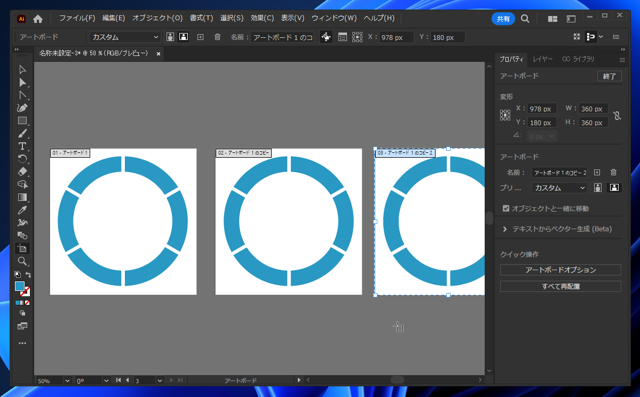
Task: Select the Zoom tool
Action: coord(22,261)
